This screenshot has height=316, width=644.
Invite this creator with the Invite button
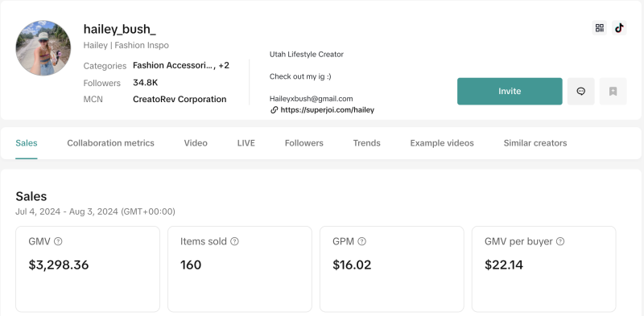pyautogui.click(x=510, y=91)
